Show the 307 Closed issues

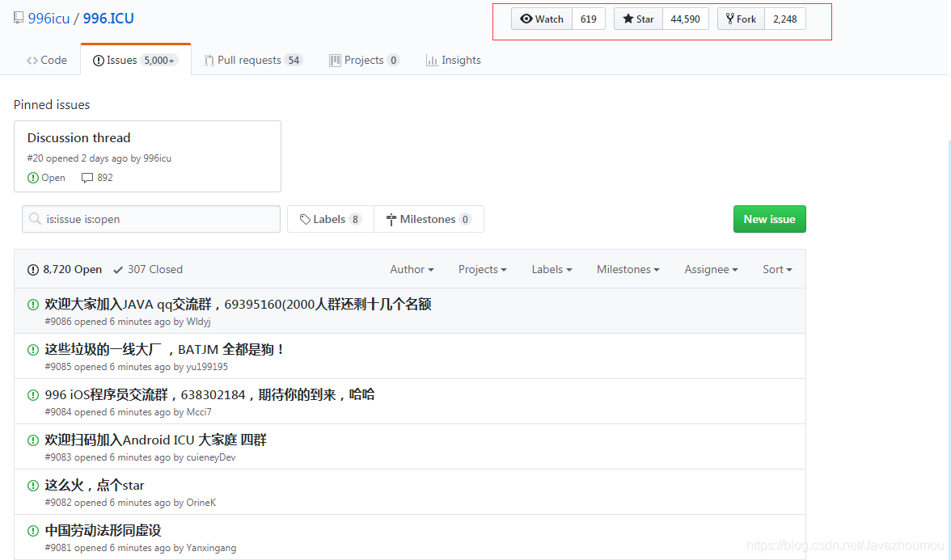pyautogui.click(x=148, y=269)
